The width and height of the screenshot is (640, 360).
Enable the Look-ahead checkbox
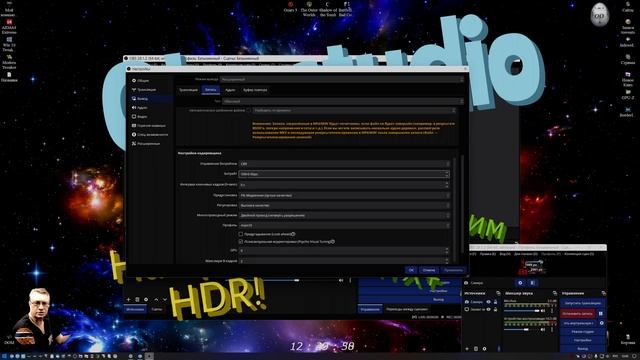241,234
